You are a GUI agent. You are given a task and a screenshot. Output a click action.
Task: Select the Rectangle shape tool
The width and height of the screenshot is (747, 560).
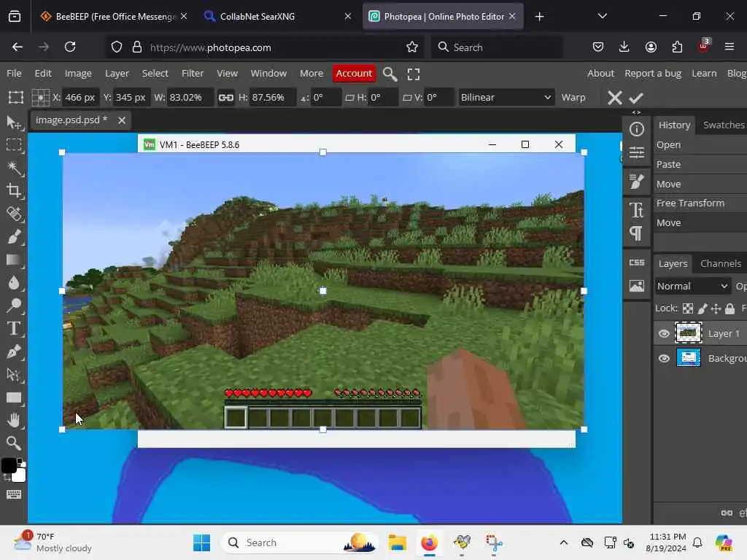14,397
